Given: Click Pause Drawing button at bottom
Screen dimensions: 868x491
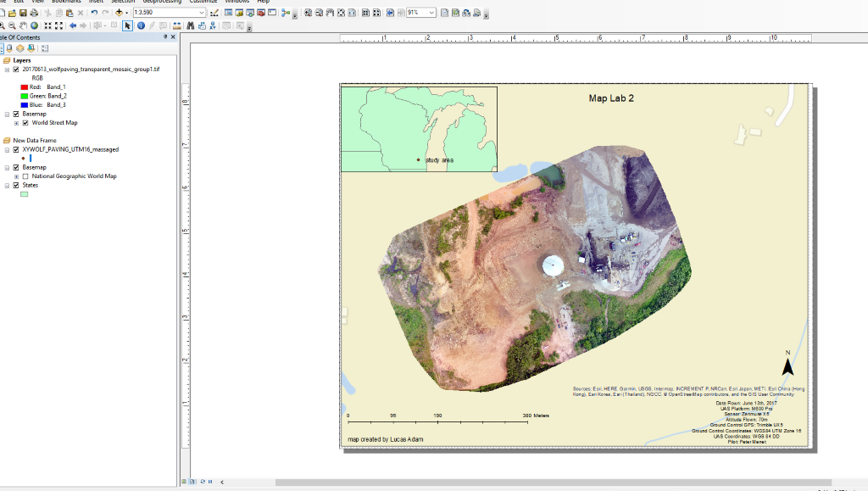Looking at the screenshot, I should (x=210, y=482).
